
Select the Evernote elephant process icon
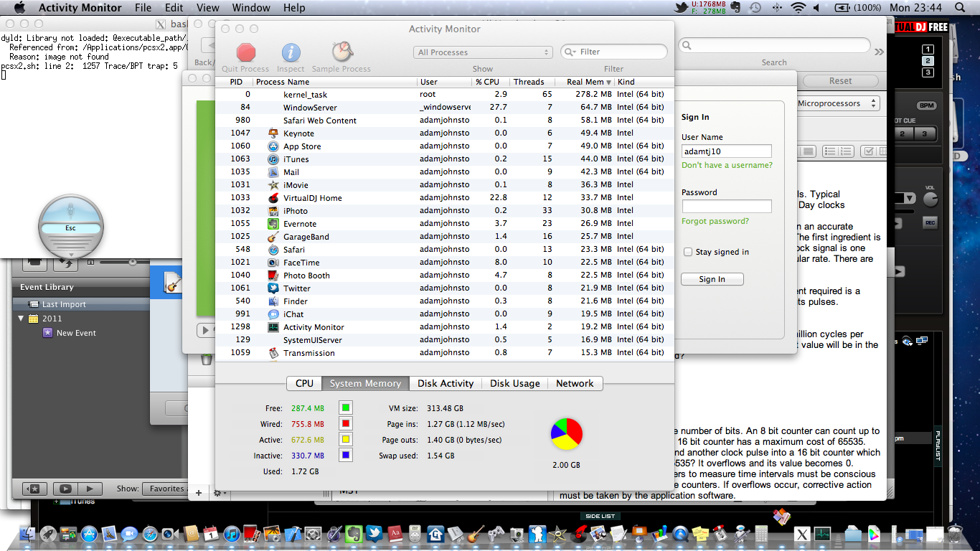click(x=273, y=224)
